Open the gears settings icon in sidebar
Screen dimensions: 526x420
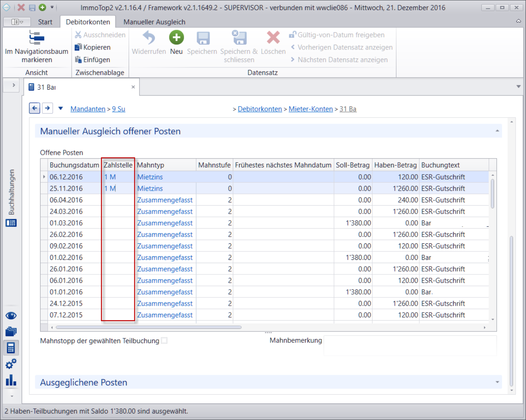(x=11, y=364)
